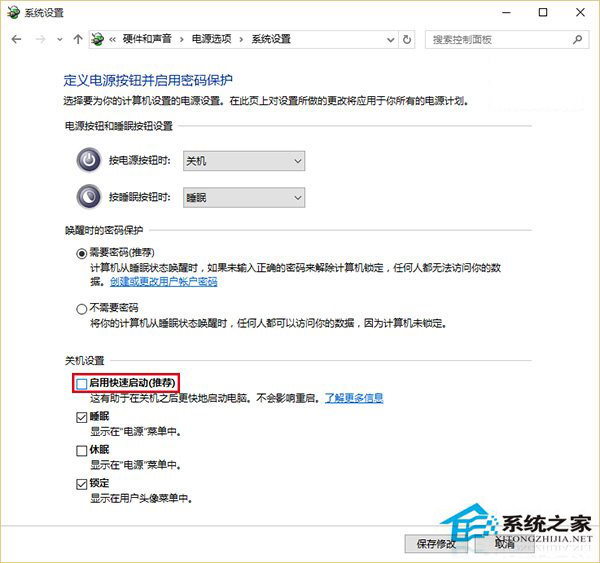Click the sleep button moon icon
This screenshot has width=600, height=563.
89,197
